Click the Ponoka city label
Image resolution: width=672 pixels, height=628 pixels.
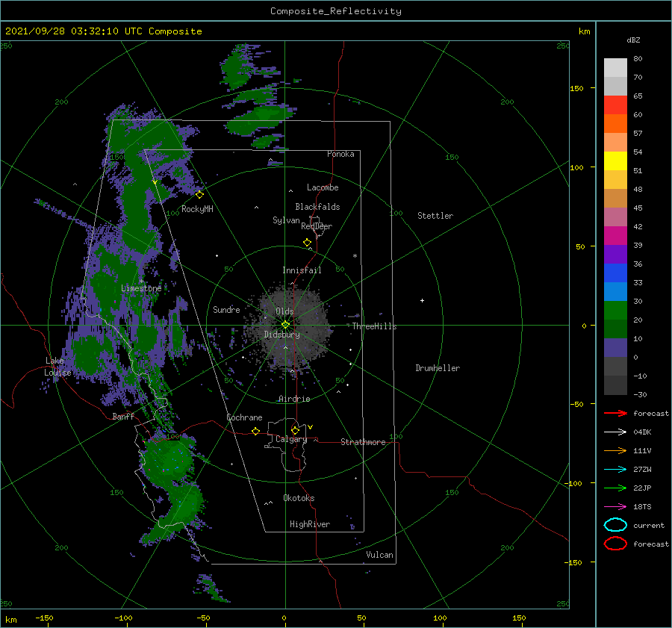coord(340,154)
